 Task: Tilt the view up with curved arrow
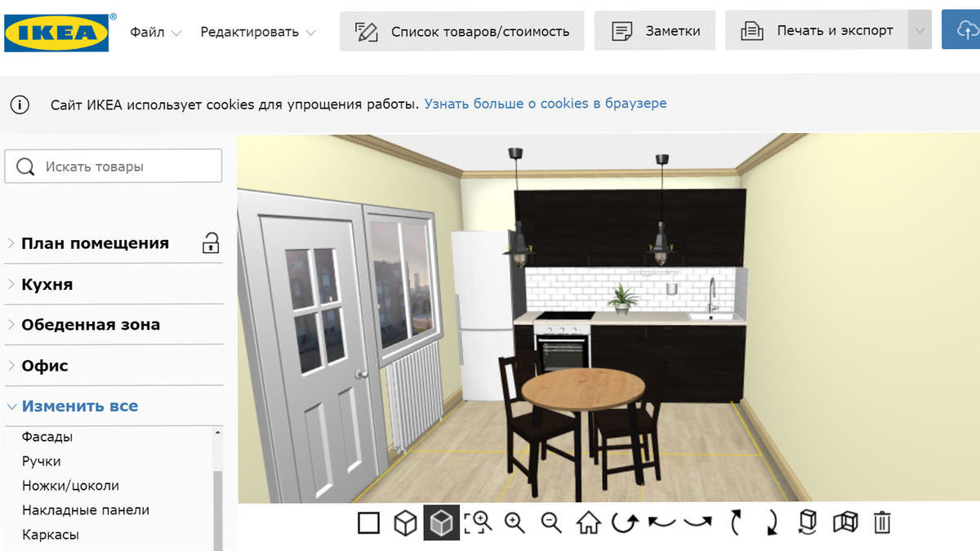click(x=735, y=522)
